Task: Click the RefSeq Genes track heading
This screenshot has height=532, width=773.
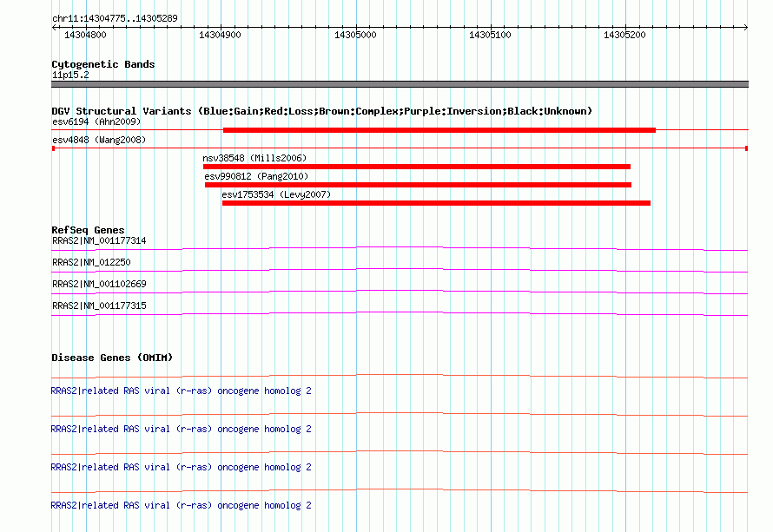Action: (x=88, y=230)
